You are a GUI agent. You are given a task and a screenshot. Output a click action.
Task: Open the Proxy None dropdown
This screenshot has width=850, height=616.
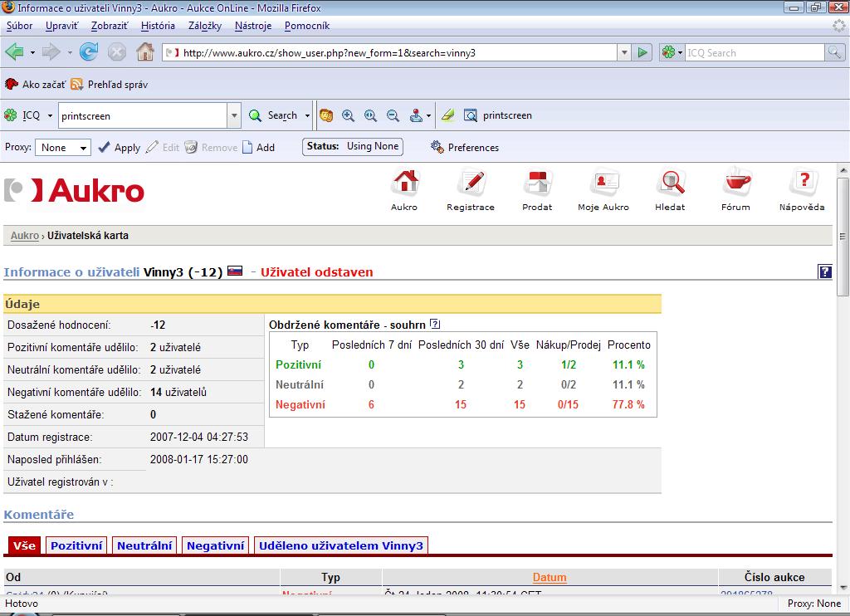click(63, 147)
